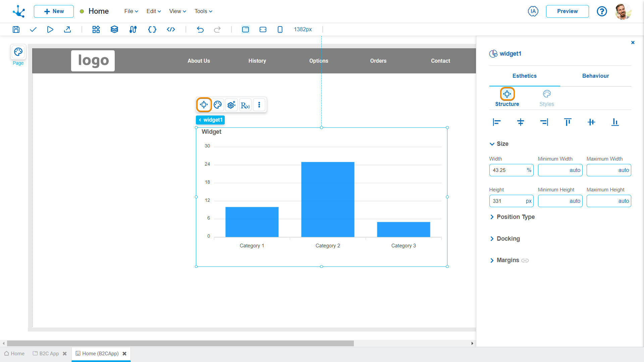Image resolution: width=644 pixels, height=362 pixels.
Task: Click the redo arrow icon in toolbar
Action: [x=217, y=29]
